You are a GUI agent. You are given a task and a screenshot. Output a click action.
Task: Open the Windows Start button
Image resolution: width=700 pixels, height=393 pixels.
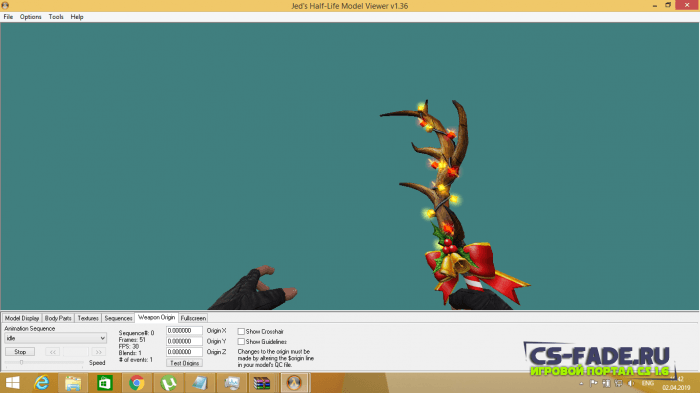coord(12,383)
